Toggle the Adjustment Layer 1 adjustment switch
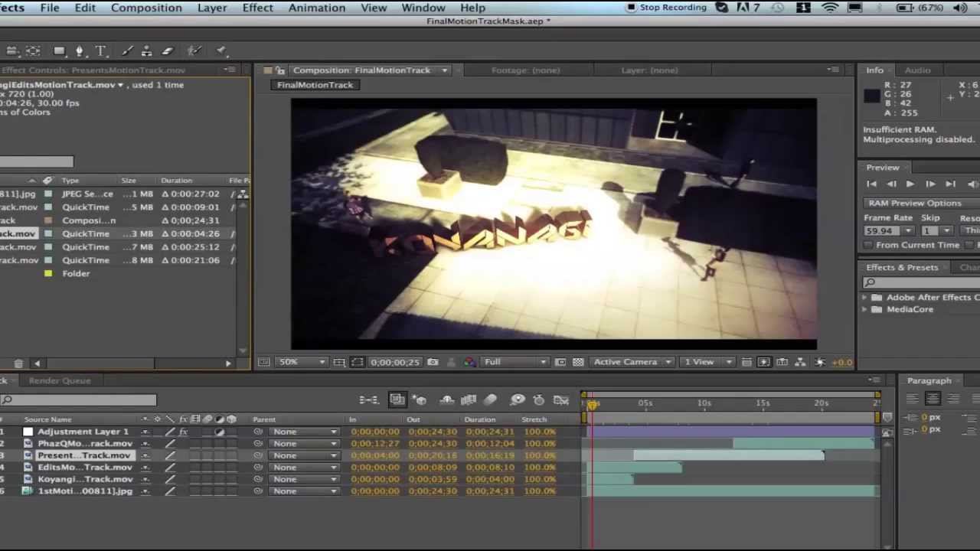 [x=220, y=432]
